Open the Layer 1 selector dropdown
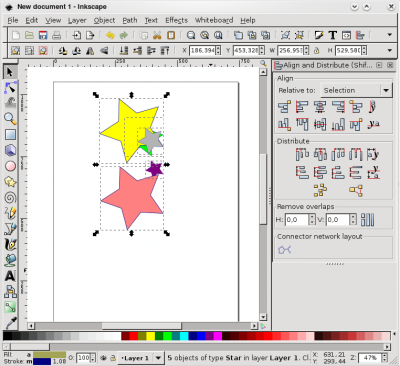400x366 pixels. [141, 358]
